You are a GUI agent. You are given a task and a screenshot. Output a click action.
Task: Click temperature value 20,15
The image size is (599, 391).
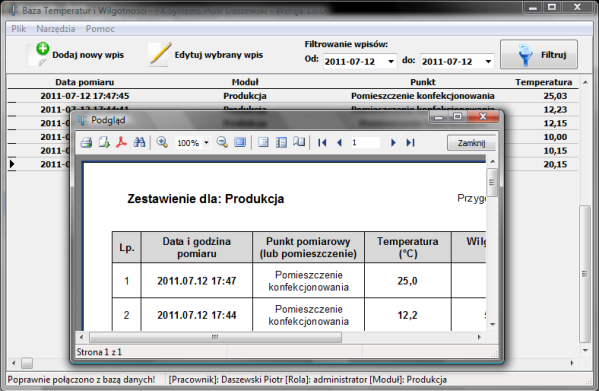pos(555,165)
